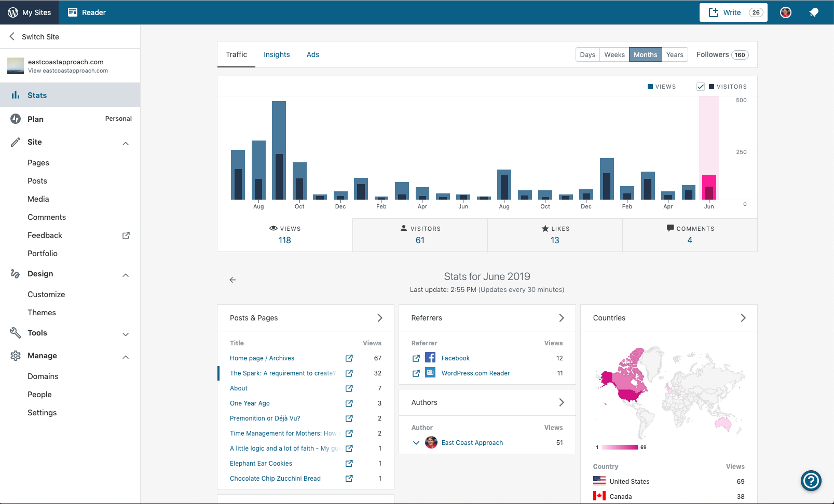Open the Ads tab
The width and height of the screenshot is (834, 504).
tap(313, 54)
